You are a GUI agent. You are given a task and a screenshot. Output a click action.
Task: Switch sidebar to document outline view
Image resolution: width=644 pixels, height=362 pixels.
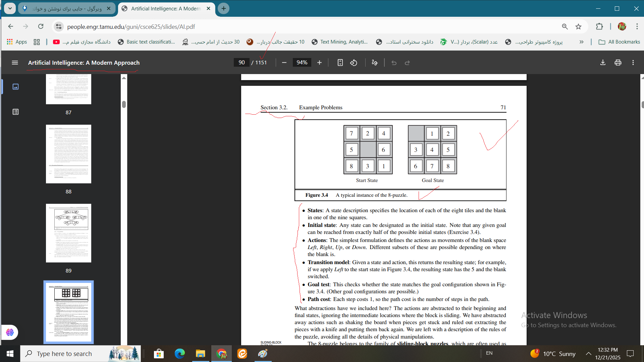[15, 112]
